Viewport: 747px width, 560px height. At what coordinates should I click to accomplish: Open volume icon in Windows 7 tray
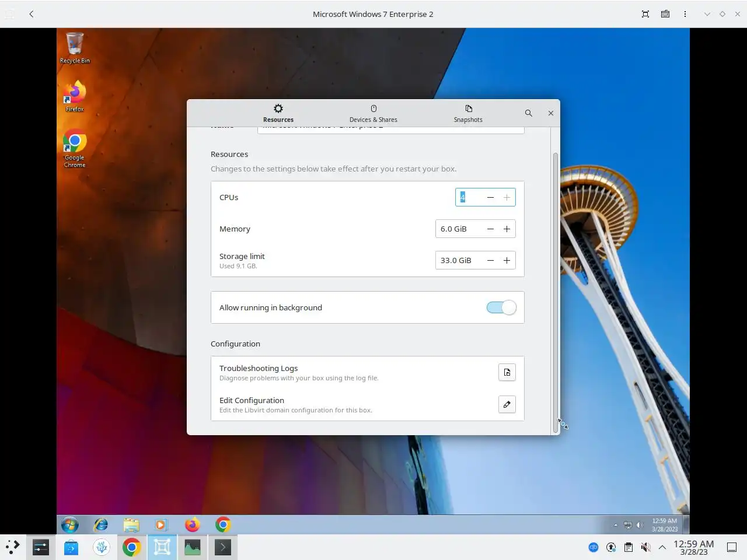(640, 525)
